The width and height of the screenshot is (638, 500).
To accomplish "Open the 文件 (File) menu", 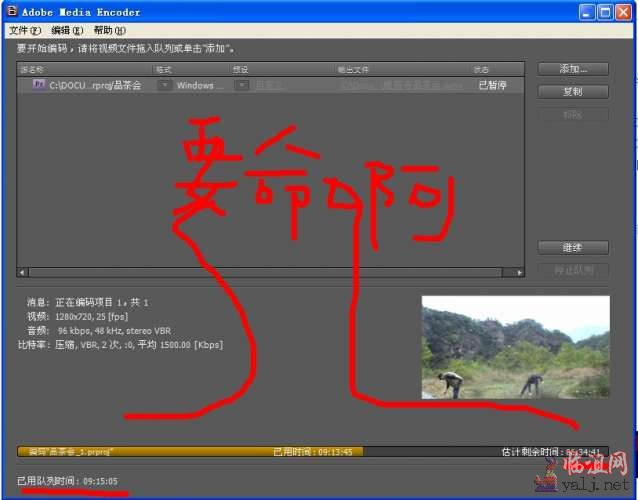I will (25, 31).
